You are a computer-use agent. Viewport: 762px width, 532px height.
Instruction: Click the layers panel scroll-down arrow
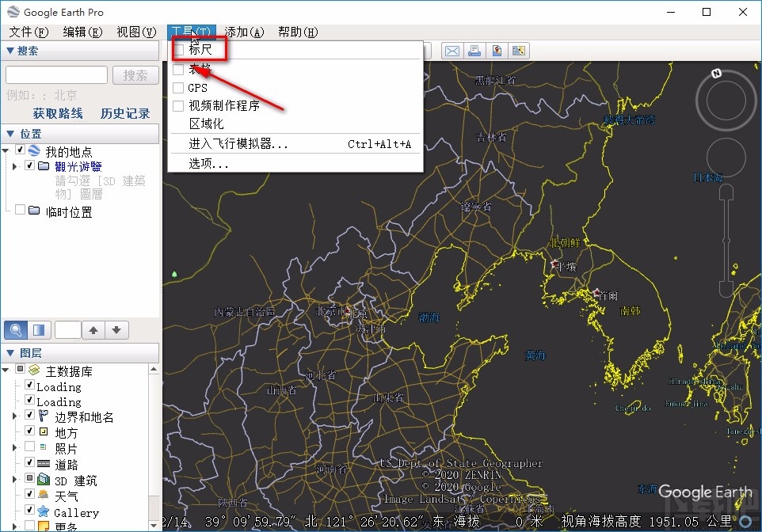154,525
